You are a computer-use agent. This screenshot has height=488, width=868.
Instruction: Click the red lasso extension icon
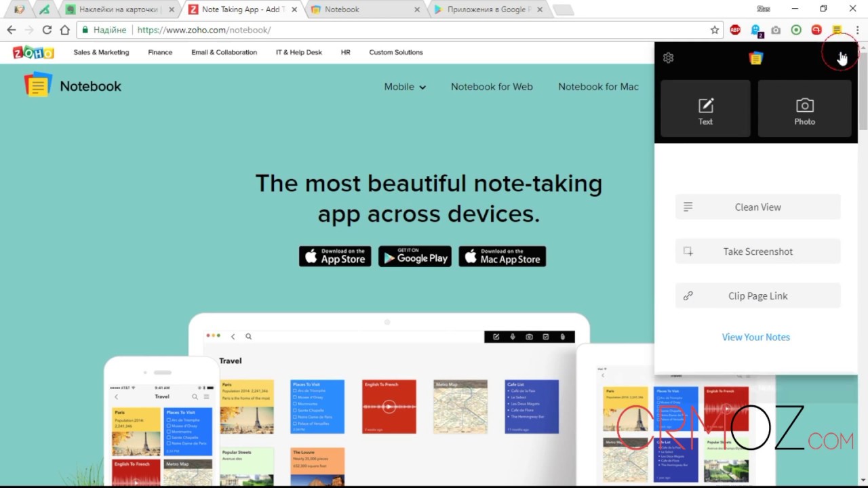click(x=816, y=30)
